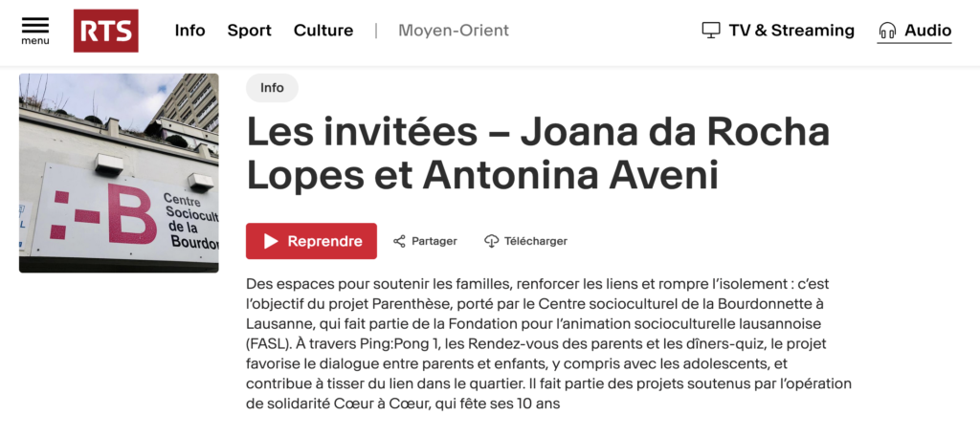Switch to the Audio tab label

point(927,31)
